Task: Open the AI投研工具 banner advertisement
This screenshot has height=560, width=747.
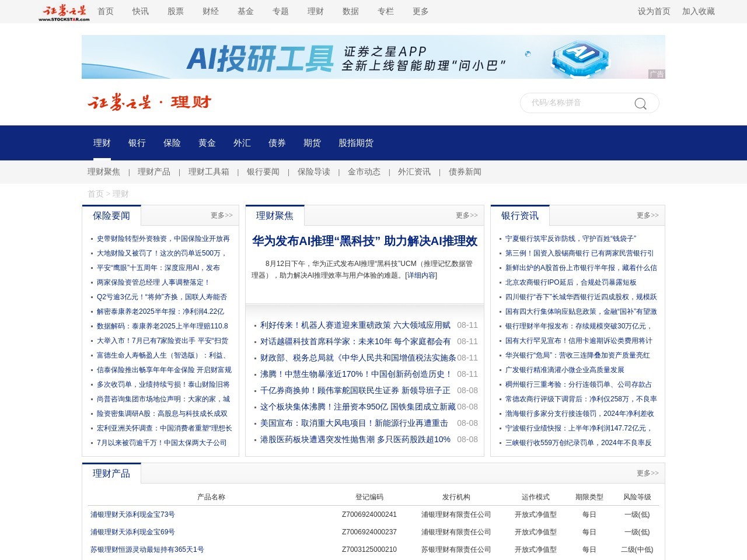Action: pyautogui.click(x=373, y=57)
